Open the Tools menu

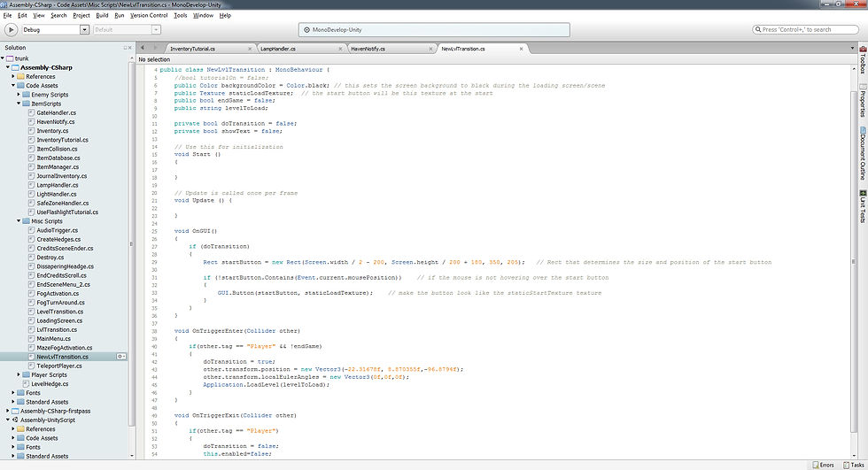pos(181,15)
